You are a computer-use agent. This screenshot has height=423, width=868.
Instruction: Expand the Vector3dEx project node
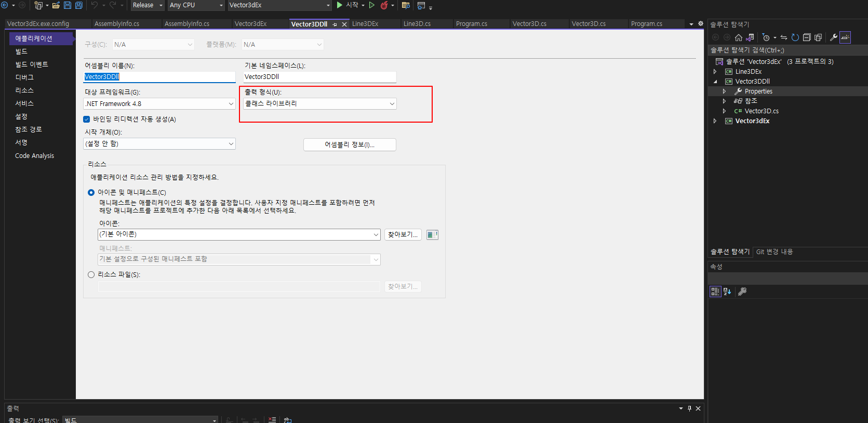click(x=715, y=121)
